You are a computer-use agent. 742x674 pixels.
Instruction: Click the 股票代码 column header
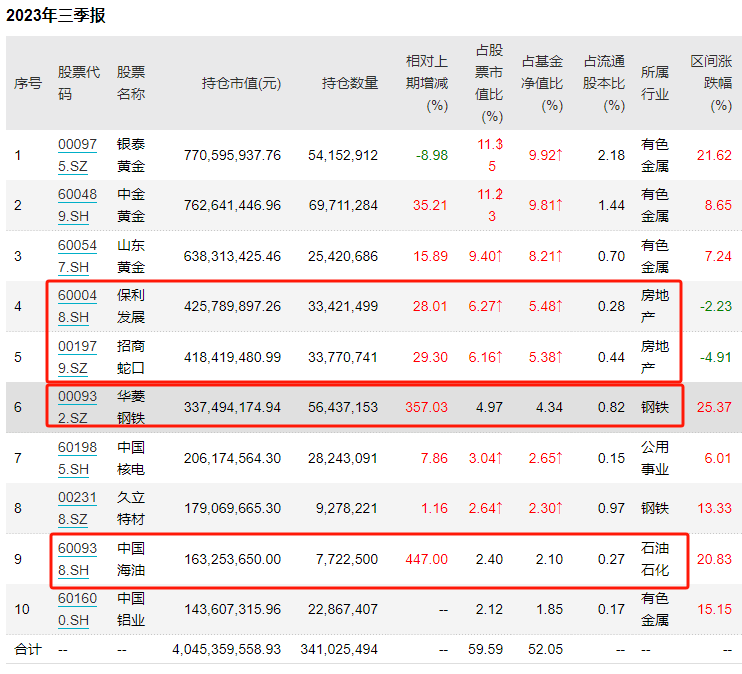point(79,83)
